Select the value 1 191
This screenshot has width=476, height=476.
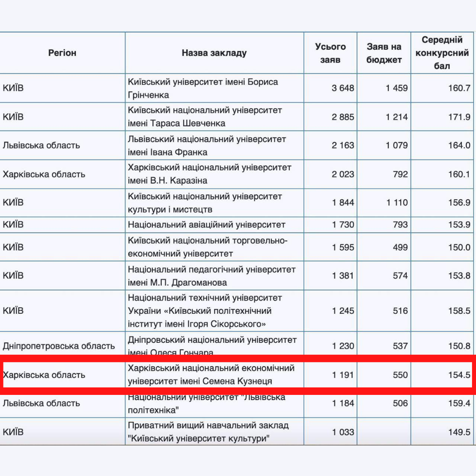(343, 375)
